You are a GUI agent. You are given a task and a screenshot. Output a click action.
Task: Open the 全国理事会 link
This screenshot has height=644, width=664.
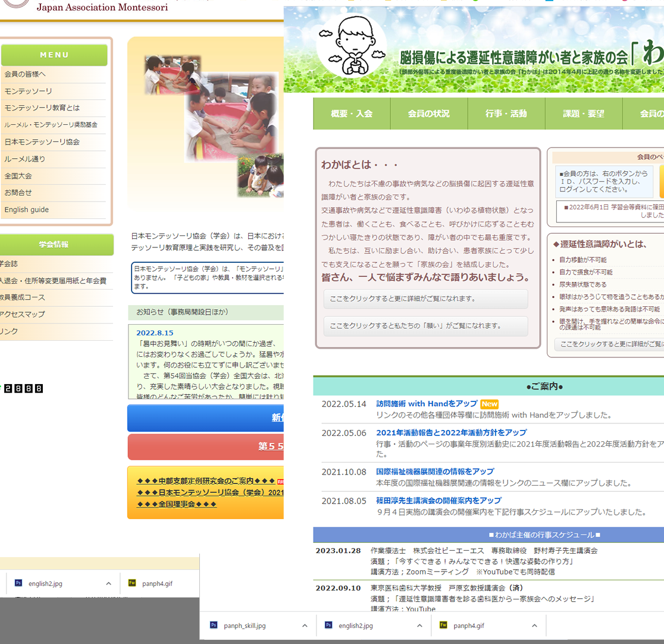point(177,504)
